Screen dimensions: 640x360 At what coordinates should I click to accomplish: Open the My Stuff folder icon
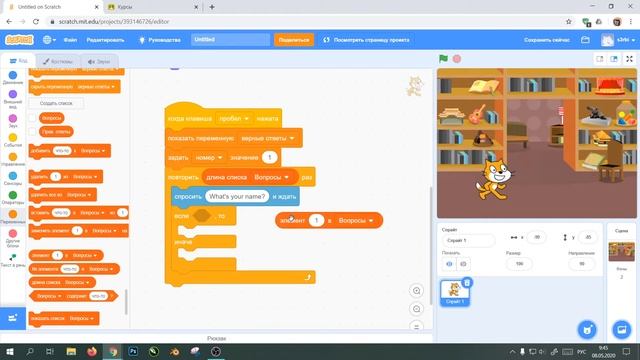tap(585, 40)
